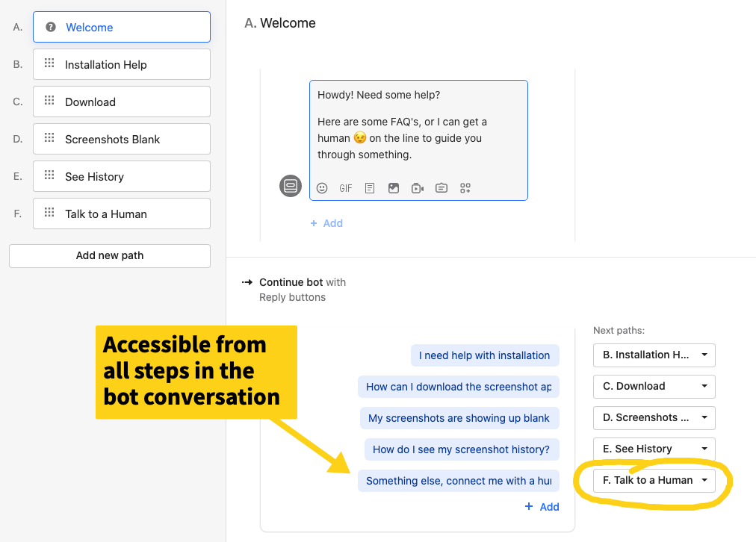756x542 pixels.
Task: Click the article insert icon in editor
Action: coord(370,188)
